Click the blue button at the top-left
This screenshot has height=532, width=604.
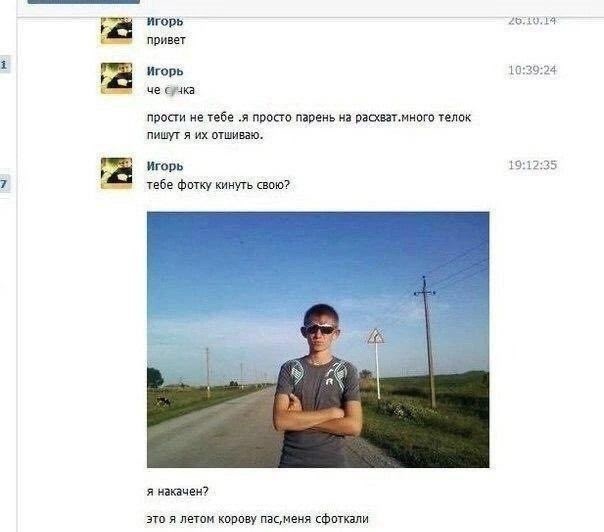pyautogui.click(x=84, y=2)
